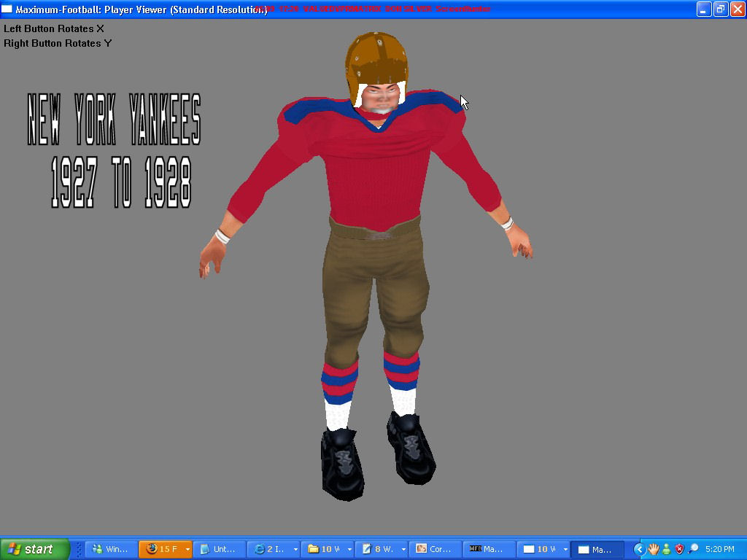The height and width of the screenshot is (560, 747).
Task: Expand the folder group dropdown arrow
Action: [349, 550]
